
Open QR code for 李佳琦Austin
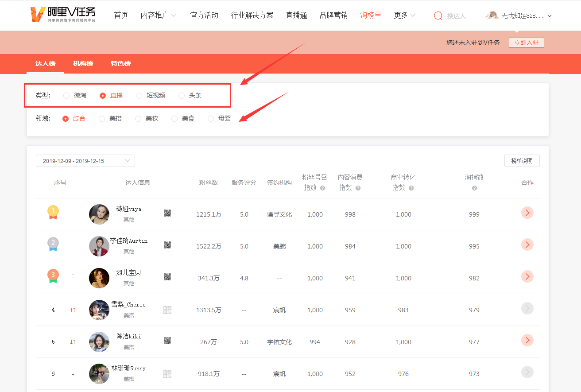tap(167, 245)
